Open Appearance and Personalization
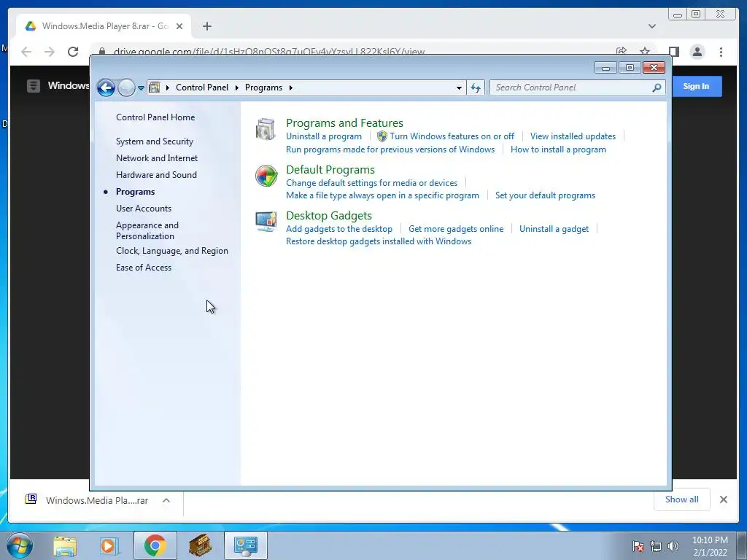Screen dimensions: 747x560 pyautogui.click(x=147, y=230)
